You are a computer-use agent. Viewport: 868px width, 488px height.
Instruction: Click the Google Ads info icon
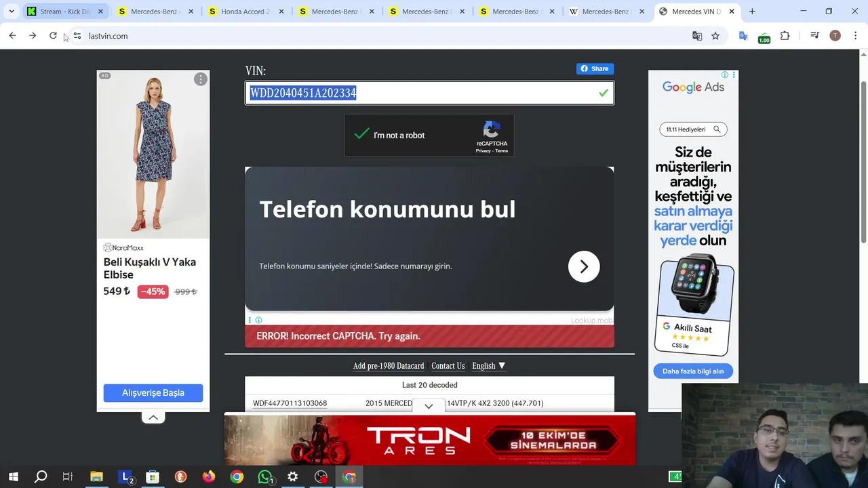click(x=724, y=75)
